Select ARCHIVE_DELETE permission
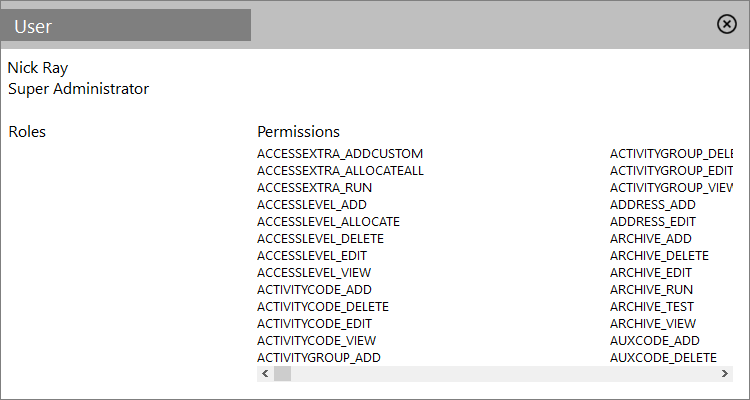 tap(659, 256)
